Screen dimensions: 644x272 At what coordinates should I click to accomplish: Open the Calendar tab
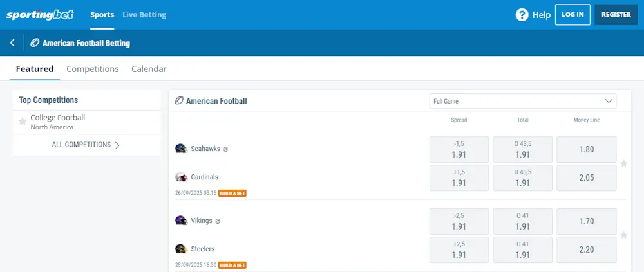coord(149,69)
